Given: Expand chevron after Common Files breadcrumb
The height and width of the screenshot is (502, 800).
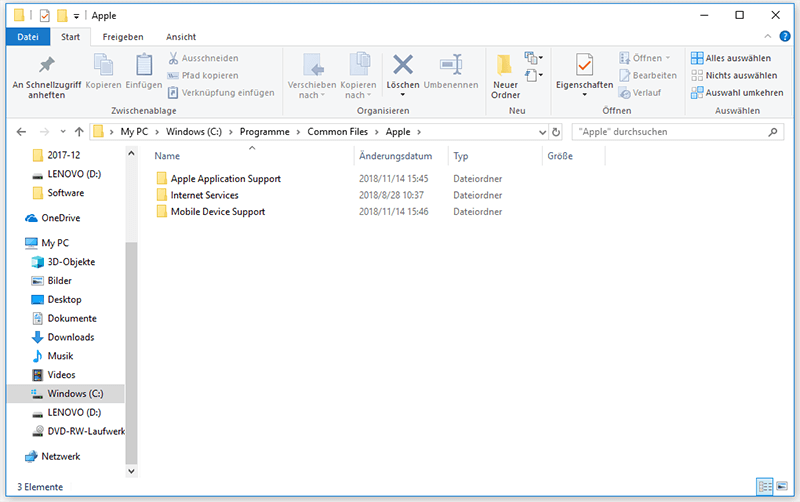Looking at the screenshot, I should coord(377,132).
